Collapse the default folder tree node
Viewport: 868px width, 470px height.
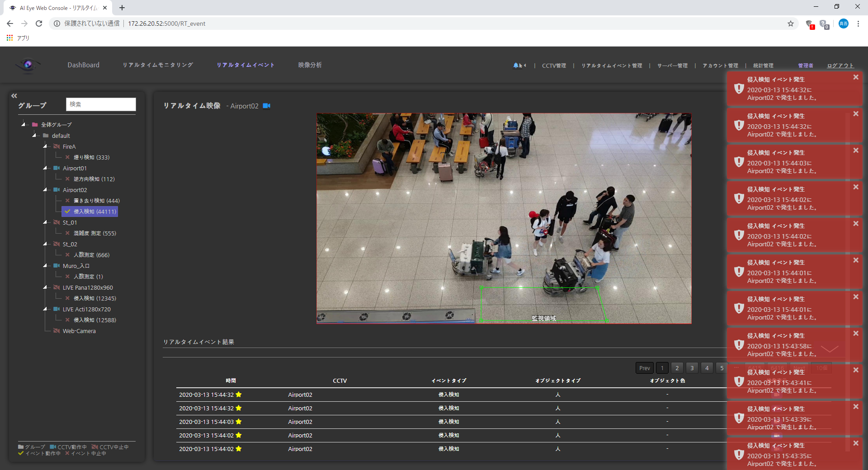[34, 136]
